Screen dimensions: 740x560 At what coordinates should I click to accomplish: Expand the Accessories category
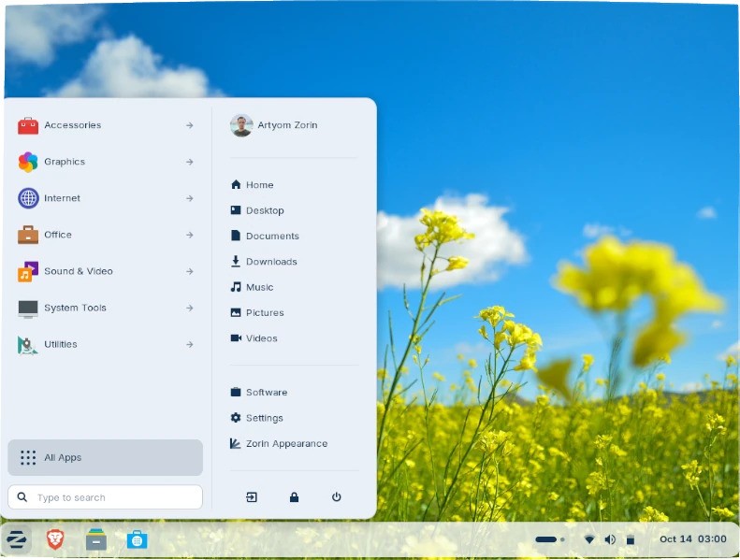105,125
